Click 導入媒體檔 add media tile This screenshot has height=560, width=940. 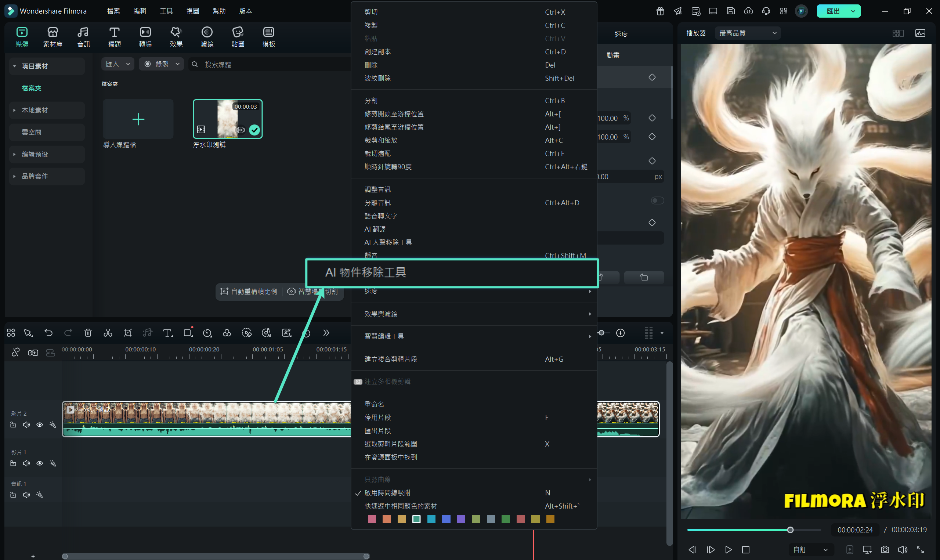click(138, 119)
